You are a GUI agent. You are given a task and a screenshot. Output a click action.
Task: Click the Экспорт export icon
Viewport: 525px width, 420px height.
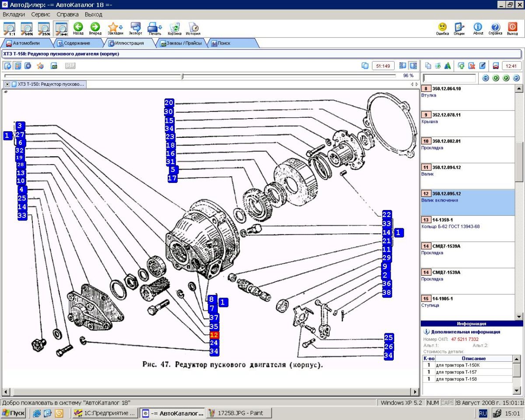coord(136,27)
